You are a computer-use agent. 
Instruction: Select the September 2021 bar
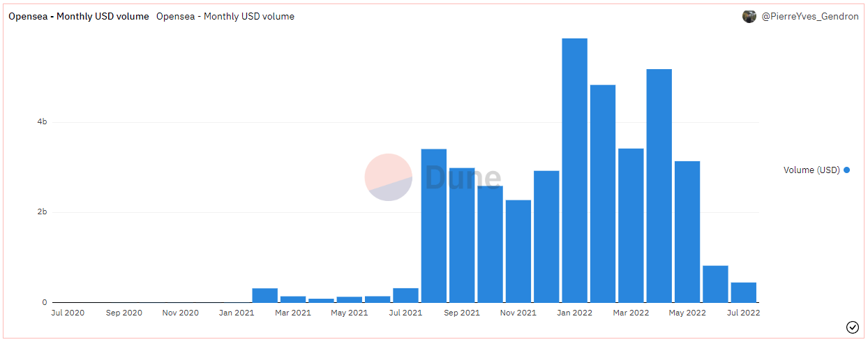pyautogui.click(x=462, y=235)
